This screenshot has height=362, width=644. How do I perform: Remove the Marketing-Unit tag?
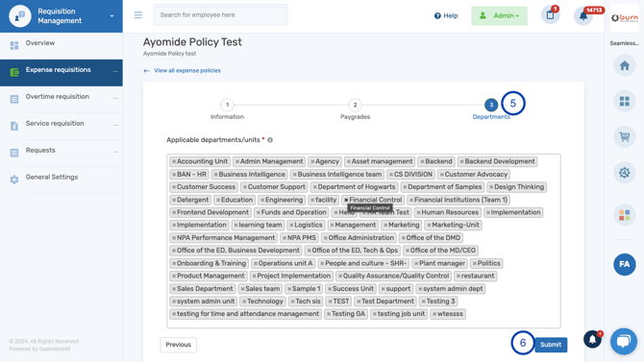pyautogui.click(x=429, y=226)
